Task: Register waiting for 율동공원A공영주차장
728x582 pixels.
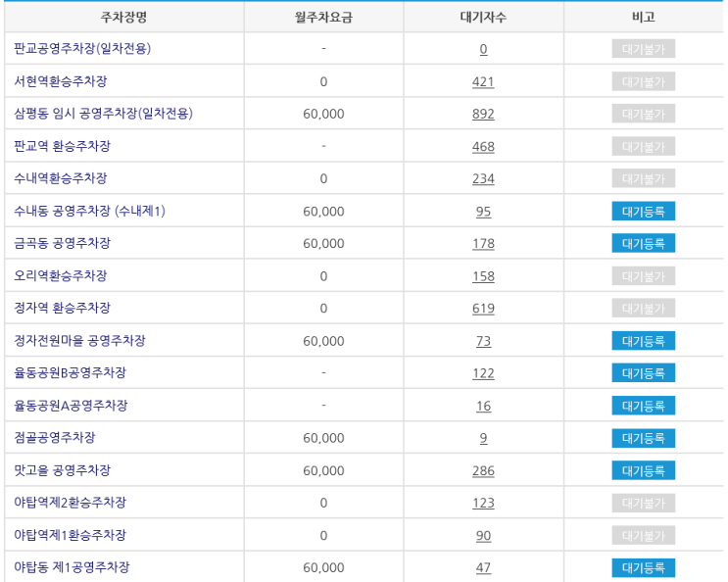Action: pyautogui.click(x=643, y=406)
